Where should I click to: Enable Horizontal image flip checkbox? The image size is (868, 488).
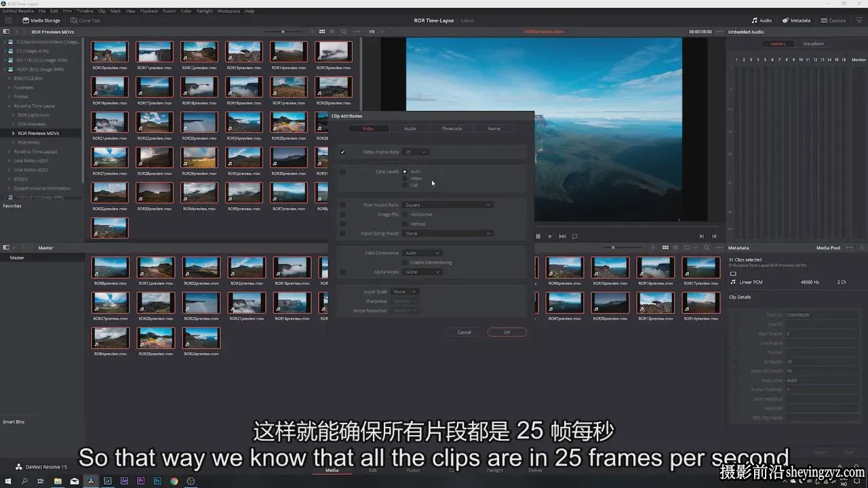pyautogui.click(x=405, y=214)
